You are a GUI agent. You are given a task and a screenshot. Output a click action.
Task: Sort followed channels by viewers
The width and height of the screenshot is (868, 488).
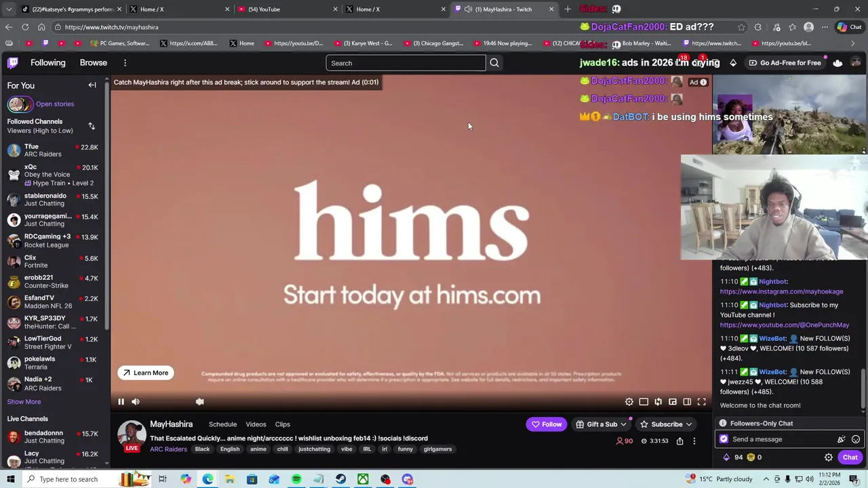coord(92,126)
